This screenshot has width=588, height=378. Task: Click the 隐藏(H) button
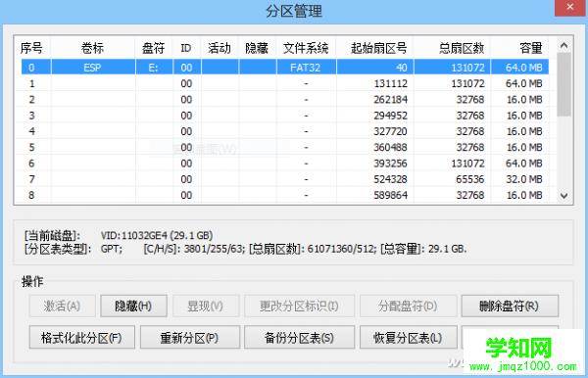pyautogui.click(x=133, y=307)
